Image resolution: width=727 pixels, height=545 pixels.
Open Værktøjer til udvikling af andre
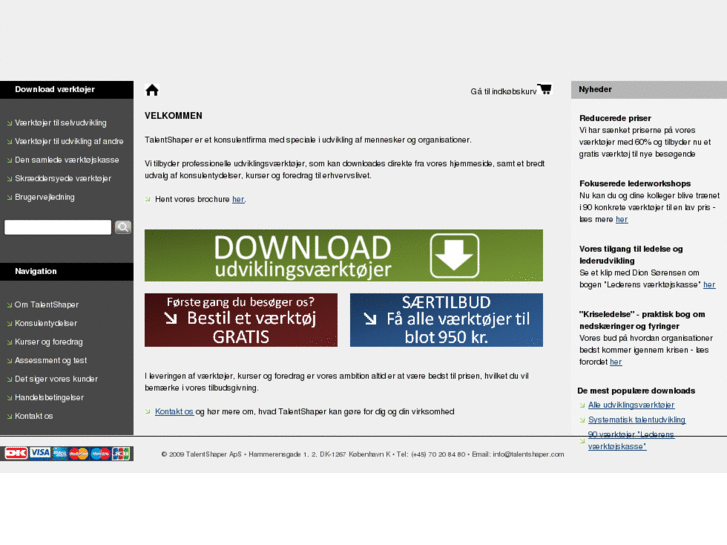point(69,141)
